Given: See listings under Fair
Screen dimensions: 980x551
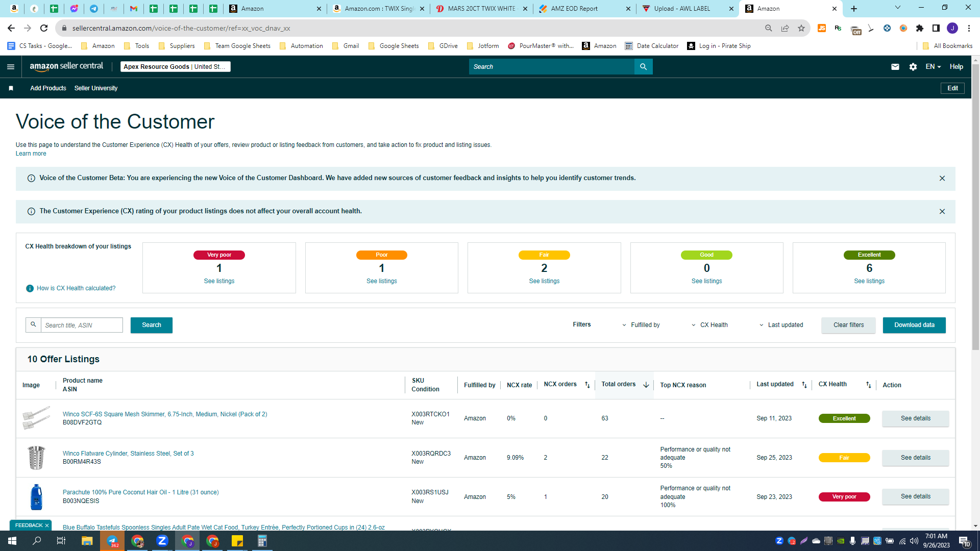Looking at the screenshot, I should (x=544, y=281).
